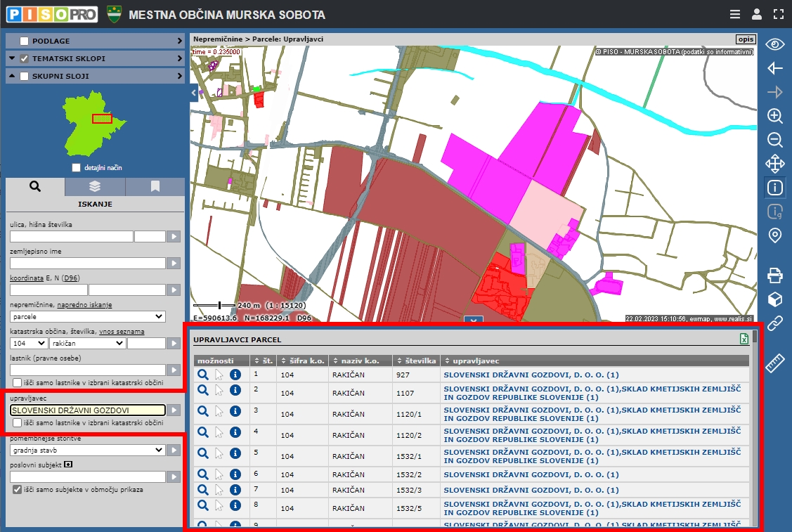792x532 pixels.
Task: Click the 'napredno iskanje' link
Action: click(x=84, y=305)
